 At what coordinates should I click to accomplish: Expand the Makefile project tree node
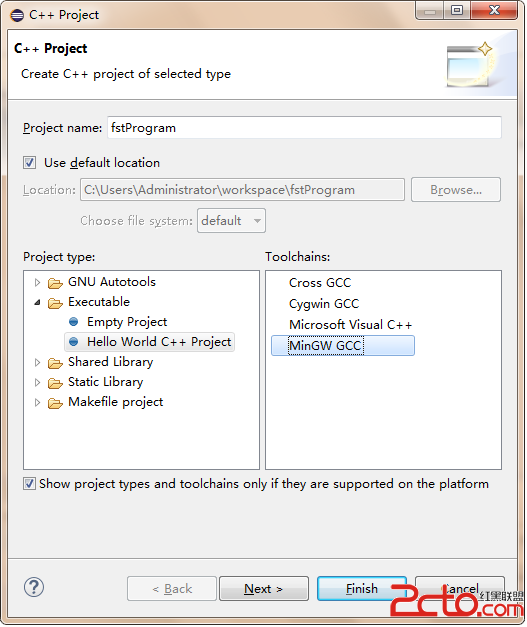tap(37, 402)
